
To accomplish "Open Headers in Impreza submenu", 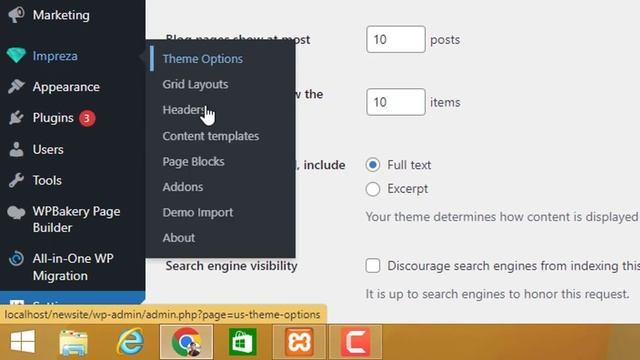I will (x=183, y=110).
